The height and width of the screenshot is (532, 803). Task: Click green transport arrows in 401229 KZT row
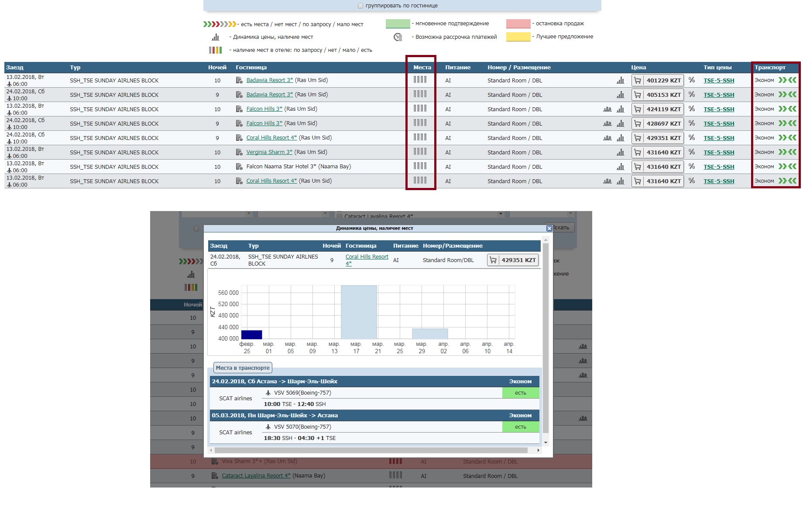(787, 80)
